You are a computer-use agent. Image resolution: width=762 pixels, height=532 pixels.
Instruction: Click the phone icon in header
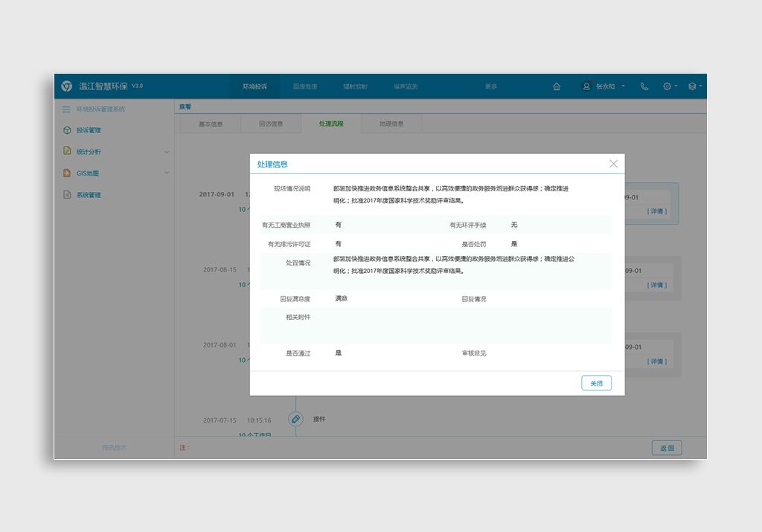644,86
